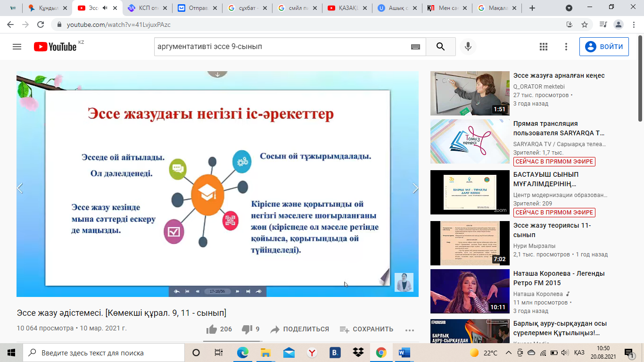Step back one slide in navigator bar

click(198, 291)
